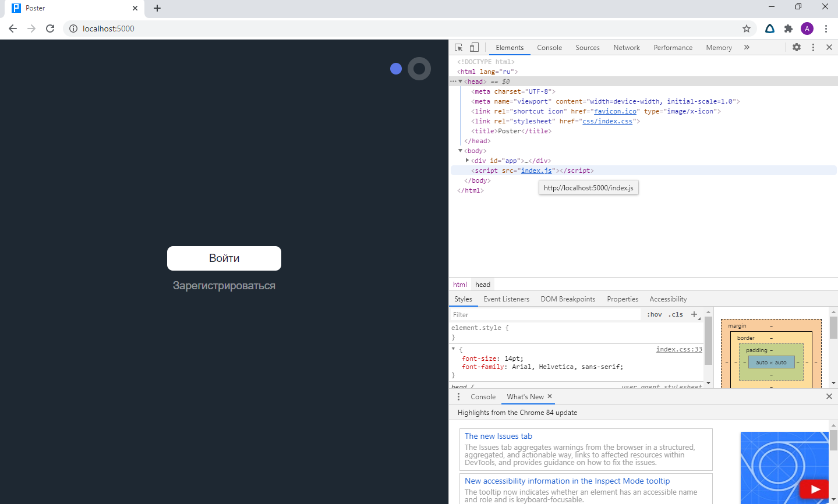Viewport: 838px width, 504px height.
Task: Collapse the body element node
Action: click(460, 151)
